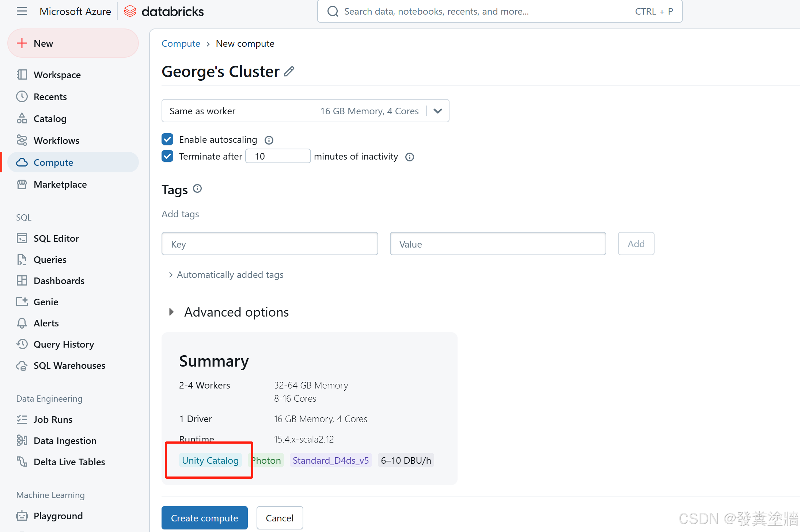The width and height of the screenshot is (800, 532).
Task: Click the Cancel button
Action: [279, 518]
